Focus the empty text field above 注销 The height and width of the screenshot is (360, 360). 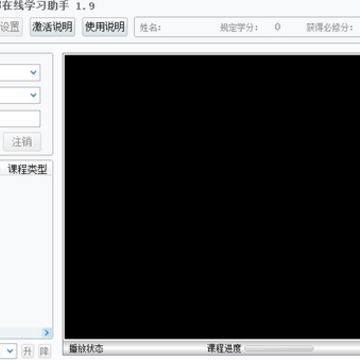click(20, 119)
